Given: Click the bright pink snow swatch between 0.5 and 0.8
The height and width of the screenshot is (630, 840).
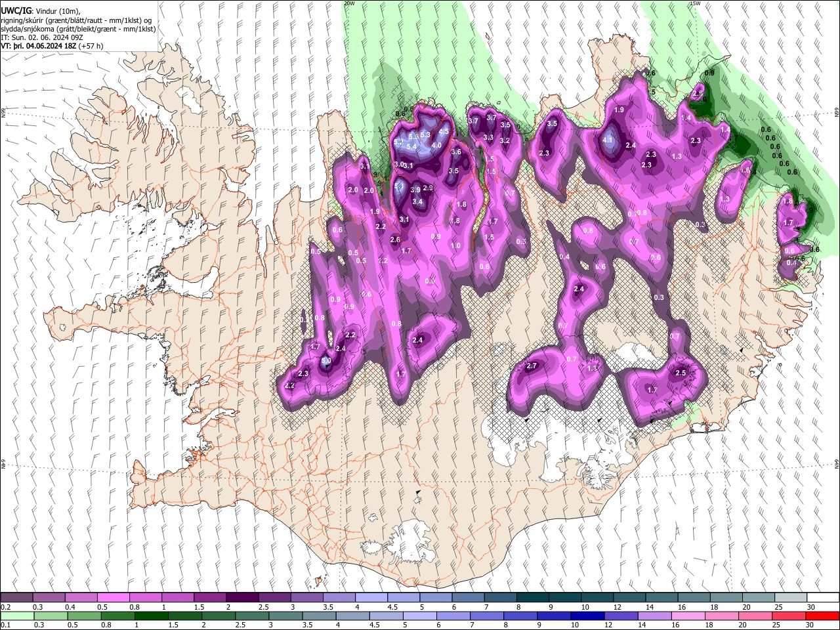Looking at the screenshot, I should click(x=113, y=598).
